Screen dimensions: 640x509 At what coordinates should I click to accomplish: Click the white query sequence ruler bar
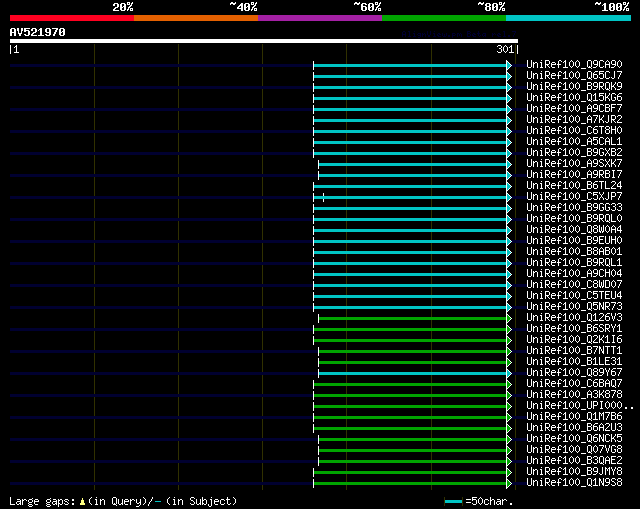pos(264,41)
